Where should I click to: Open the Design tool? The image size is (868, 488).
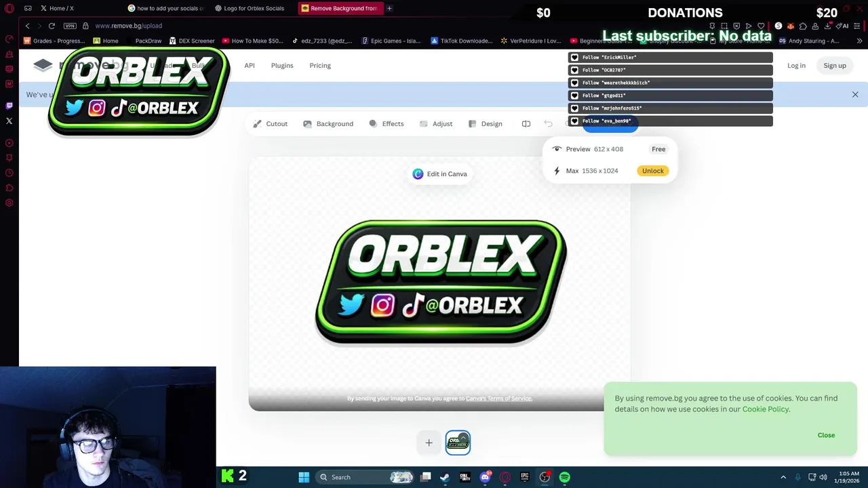[x=485, y=124]
